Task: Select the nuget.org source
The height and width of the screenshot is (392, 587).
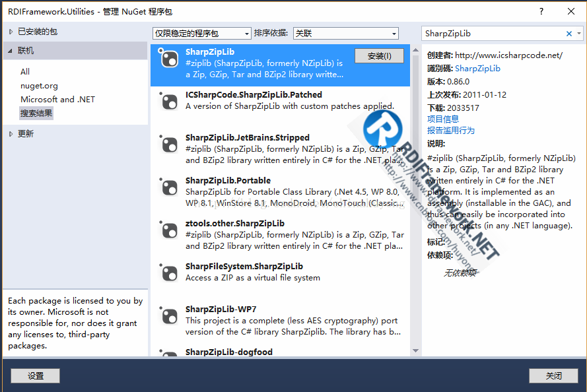Action: click(40, 86)
